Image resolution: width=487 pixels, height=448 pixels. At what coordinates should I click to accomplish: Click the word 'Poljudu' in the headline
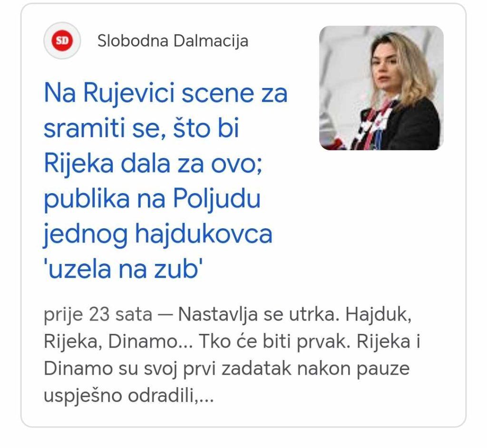[x=216, y=199]
